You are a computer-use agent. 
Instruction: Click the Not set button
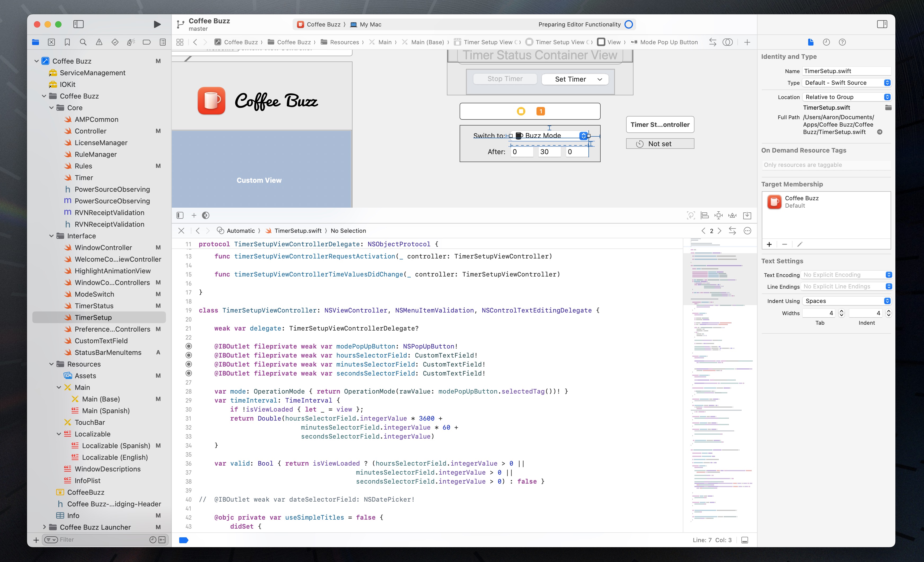[660, 144]
